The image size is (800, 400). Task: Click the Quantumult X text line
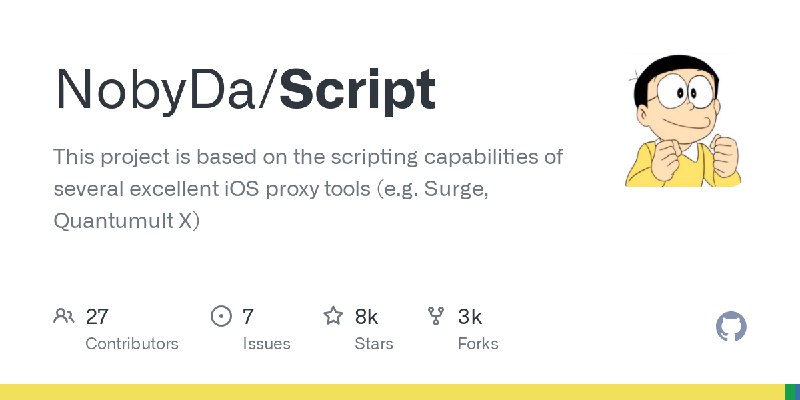(x=127, y=221)
